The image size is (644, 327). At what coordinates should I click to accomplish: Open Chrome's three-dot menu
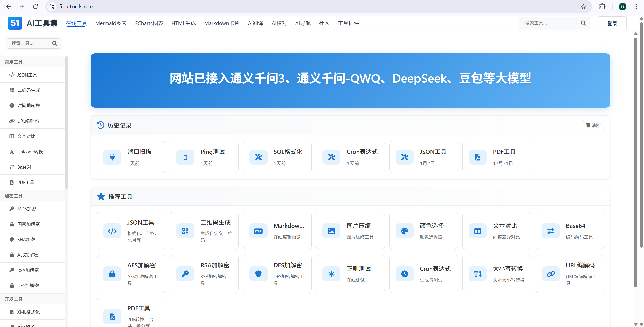click(636, 7)
